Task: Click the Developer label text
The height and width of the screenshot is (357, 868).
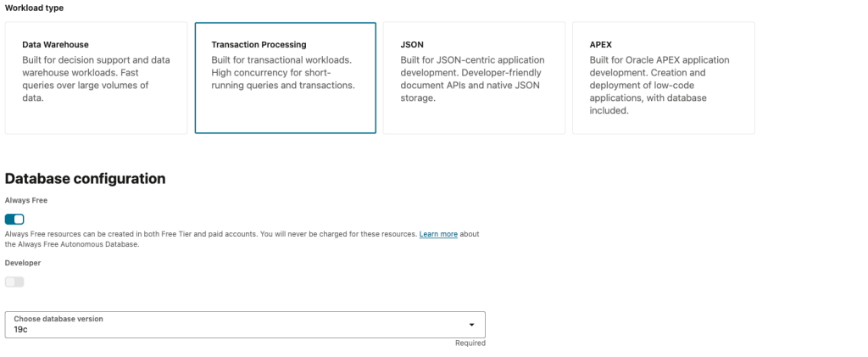Action: (x=23, y=263)
